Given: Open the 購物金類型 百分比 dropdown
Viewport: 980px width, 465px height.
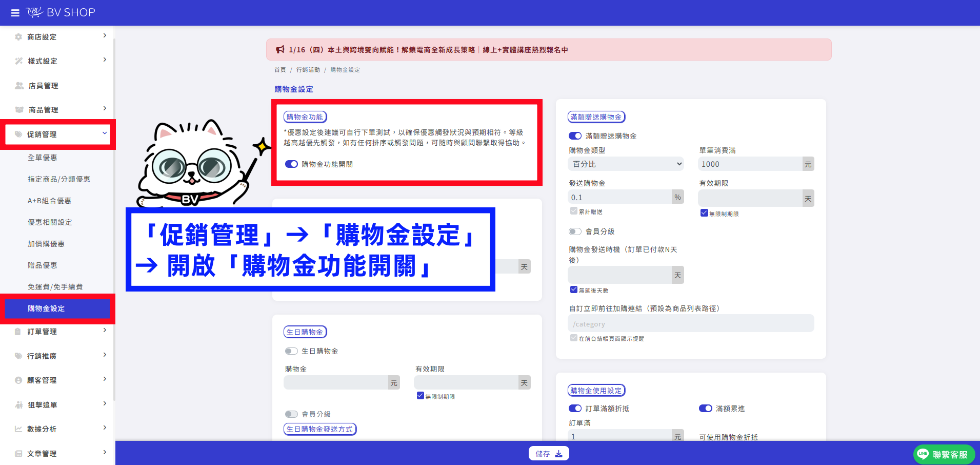Looking at the screenshot, I should [626, 164].
